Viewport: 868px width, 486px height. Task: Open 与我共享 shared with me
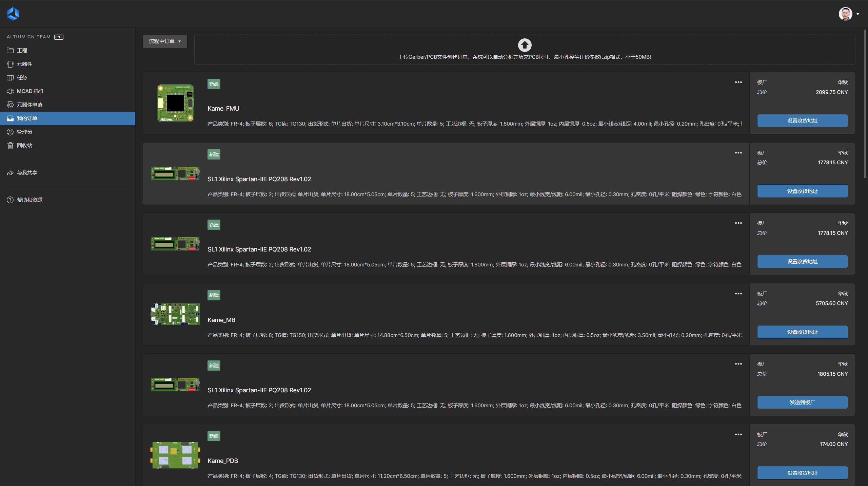(27, 172)
